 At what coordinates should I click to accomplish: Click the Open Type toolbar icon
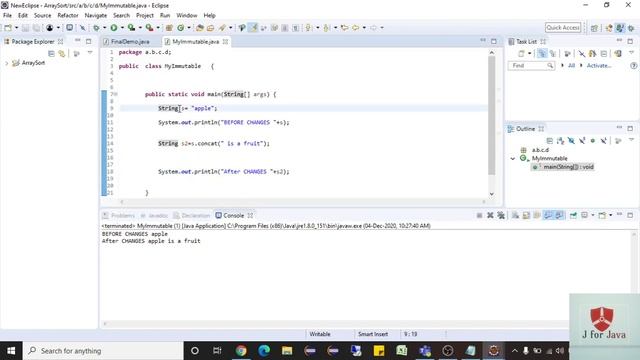tap(200, 28)
